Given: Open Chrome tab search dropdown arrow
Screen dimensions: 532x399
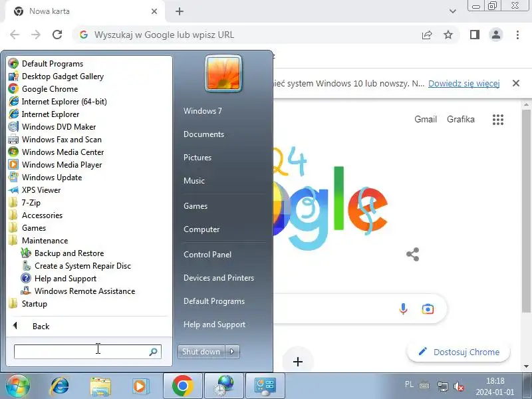Looking at the screenshot, I should pyautogui.click(x=452, y=11).
